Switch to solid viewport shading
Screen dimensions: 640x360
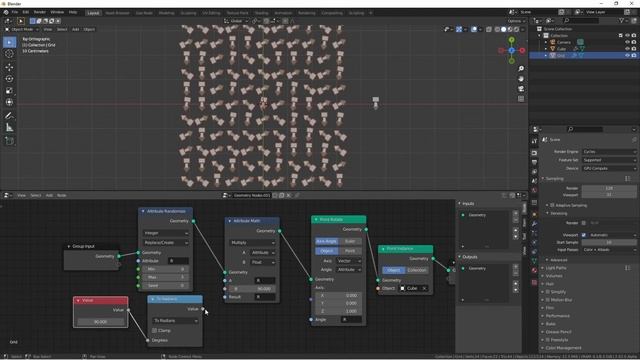tap(503, 29)
